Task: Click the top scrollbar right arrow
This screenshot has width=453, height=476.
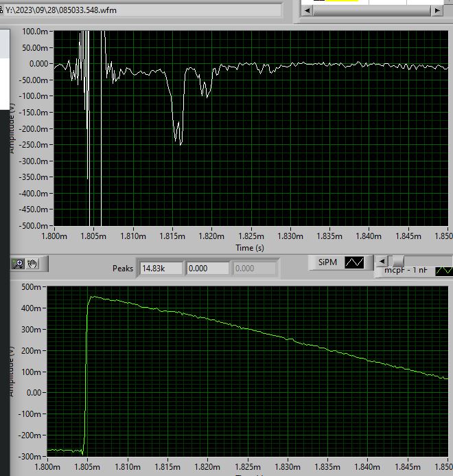Action: [x=437, y=10]
